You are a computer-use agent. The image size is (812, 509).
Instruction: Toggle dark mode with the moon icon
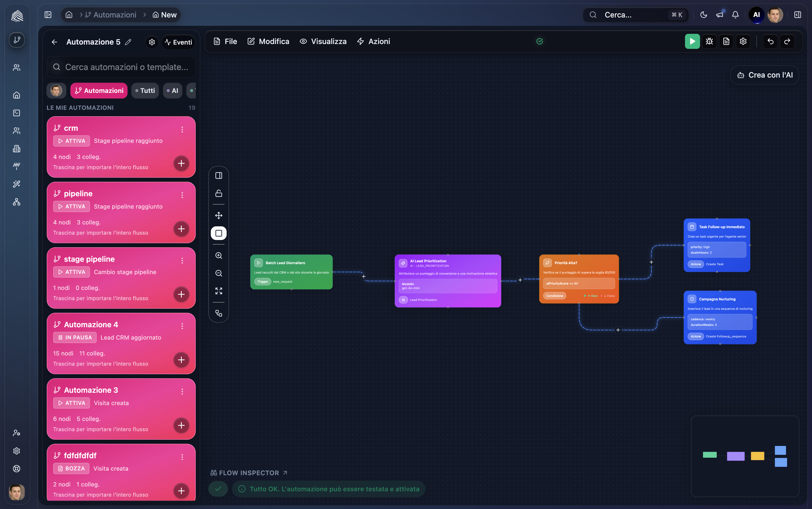pyautogui.click(x=703, y=15)
